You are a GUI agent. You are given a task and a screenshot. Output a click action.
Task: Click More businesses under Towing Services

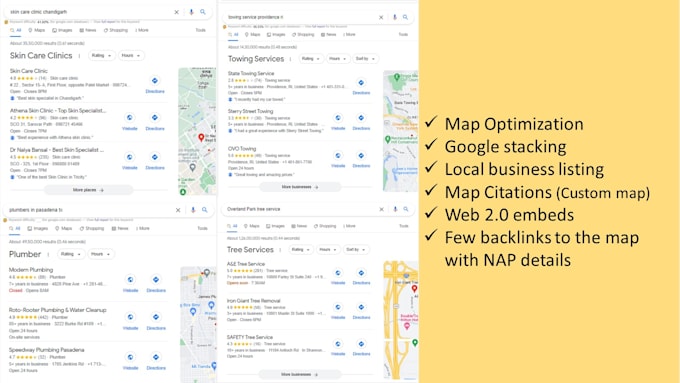pyautogui.click(x=300, y=187)
